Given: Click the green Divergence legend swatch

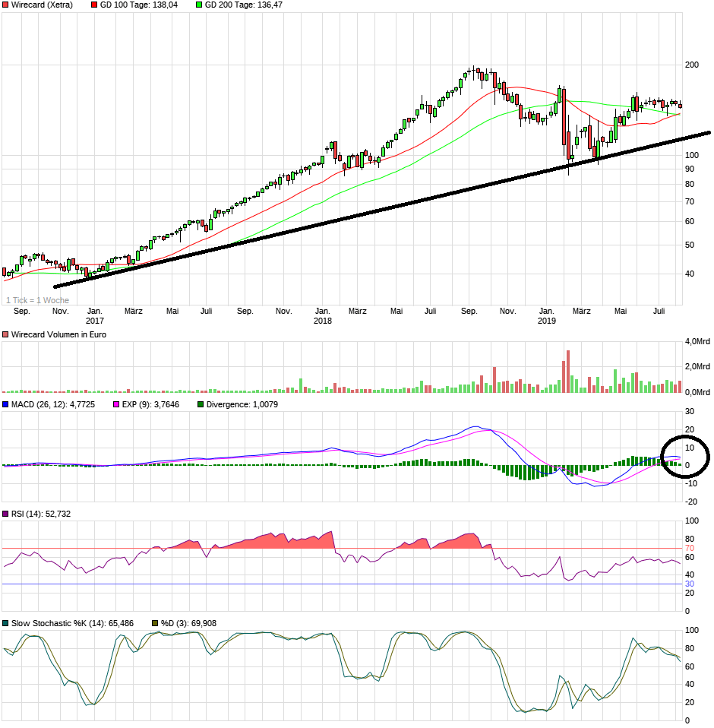Looking at the screenshot, I should pyautogui.click(x=201, y=405).
